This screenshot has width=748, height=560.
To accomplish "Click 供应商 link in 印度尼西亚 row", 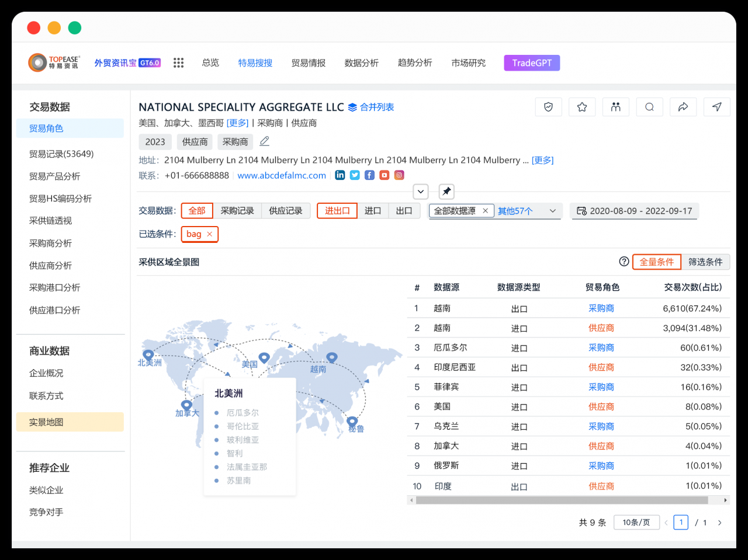I will click(601, 367).
